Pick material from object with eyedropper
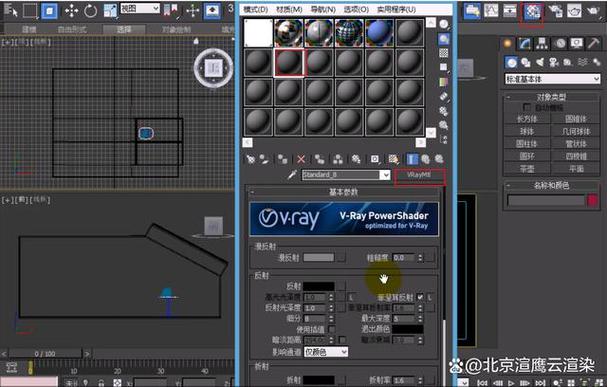This screenshot has width=607, height=387. click(292, 175)
